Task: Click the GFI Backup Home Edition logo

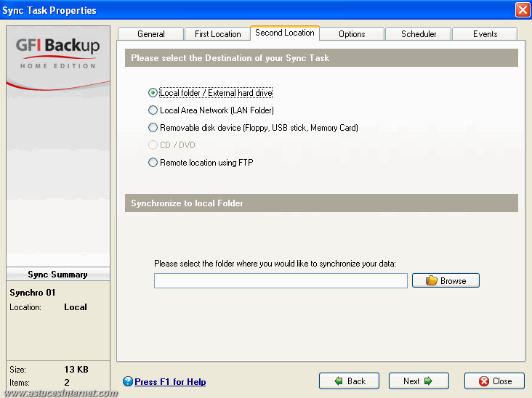Action: [58, 53]
